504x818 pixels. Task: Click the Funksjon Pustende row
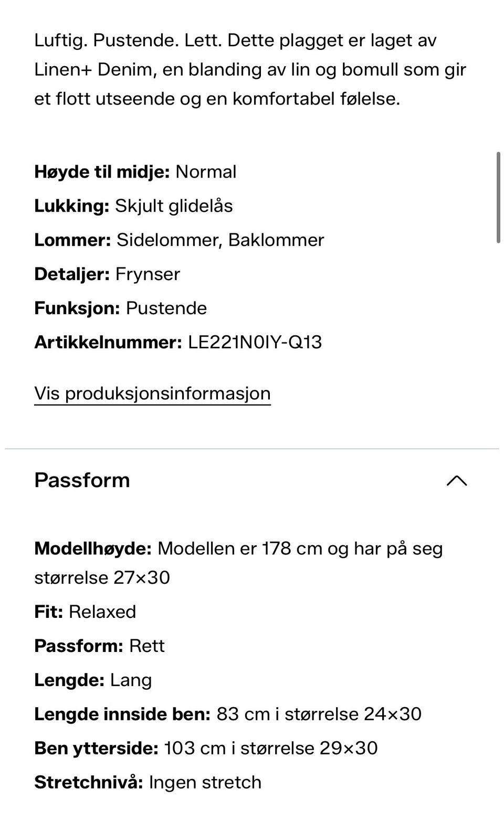click(x=120, y=308)
